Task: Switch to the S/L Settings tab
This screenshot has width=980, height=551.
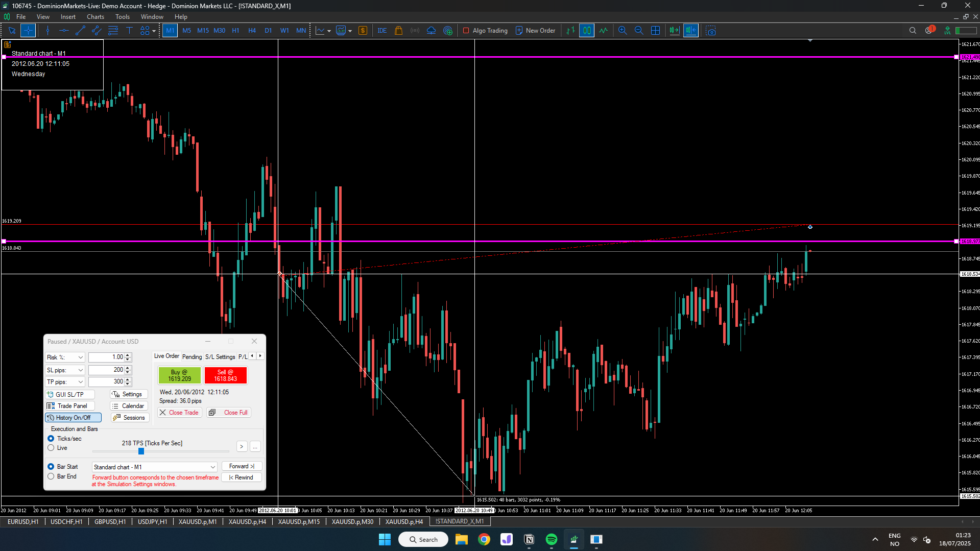Action: 220,357
